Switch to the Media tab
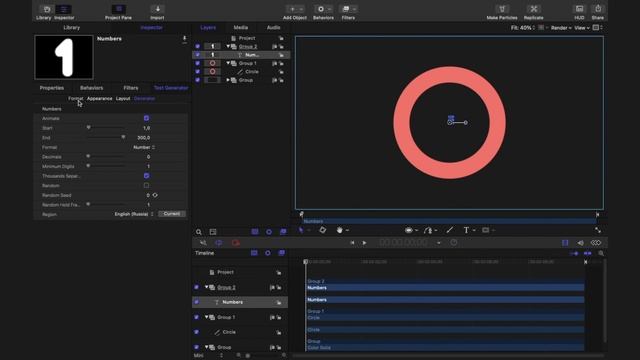 [241, 28]
